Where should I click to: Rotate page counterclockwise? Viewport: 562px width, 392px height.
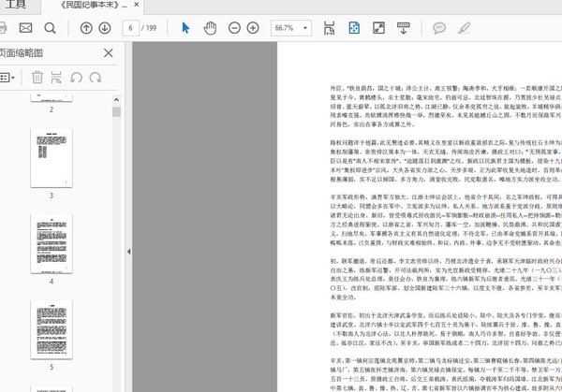pyautogui.click(x=76, y=78)
